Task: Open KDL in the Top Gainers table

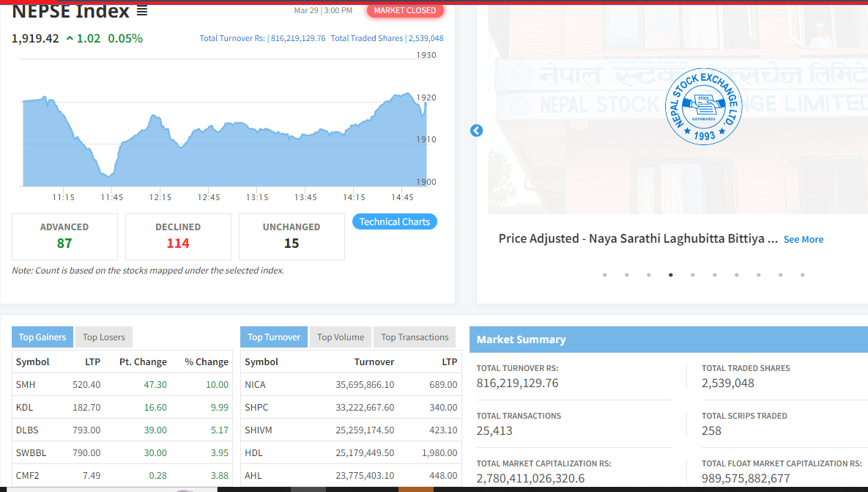Action: coord(24,407)
